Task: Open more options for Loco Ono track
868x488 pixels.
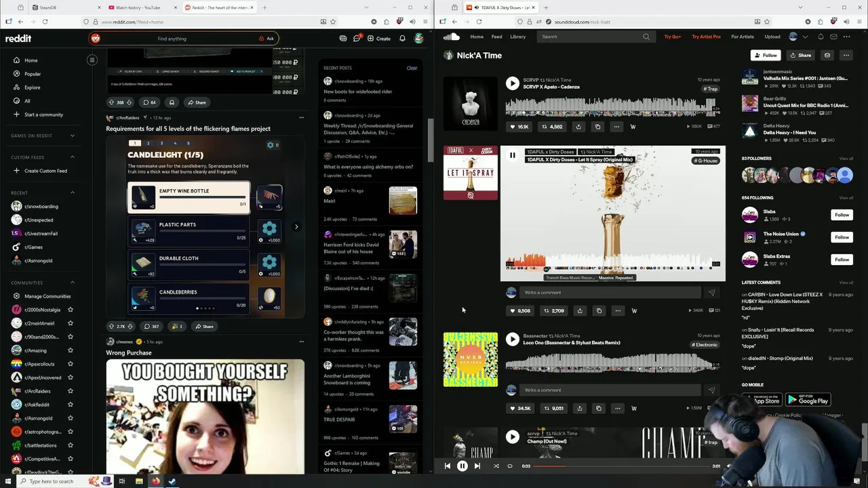Action: [618, 408]
